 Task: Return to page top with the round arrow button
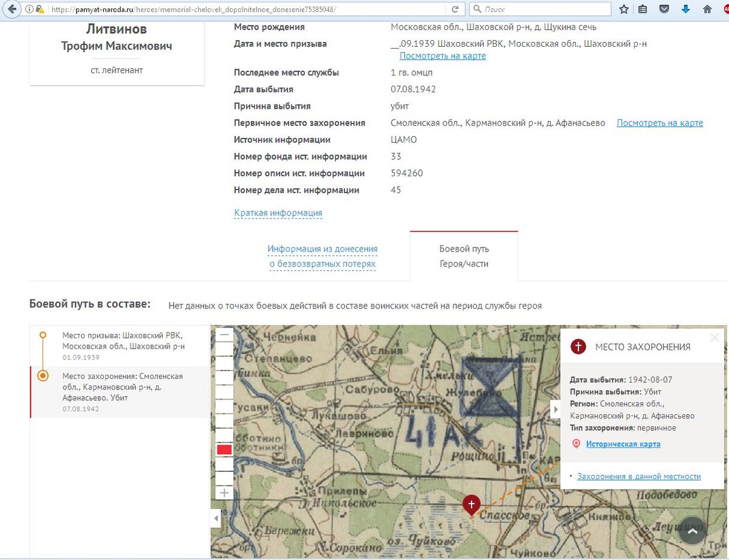(692, 531)
